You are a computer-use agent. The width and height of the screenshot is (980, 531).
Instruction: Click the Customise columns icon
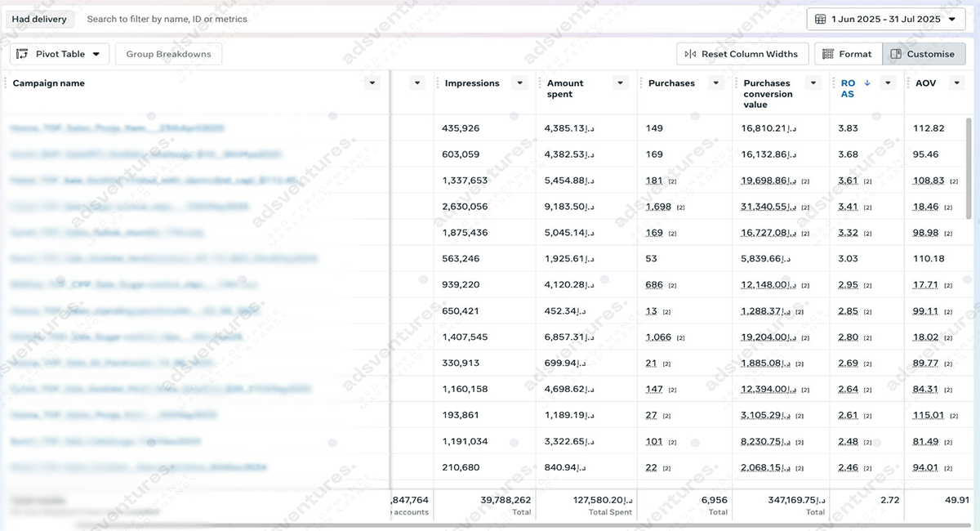point(896,54)
